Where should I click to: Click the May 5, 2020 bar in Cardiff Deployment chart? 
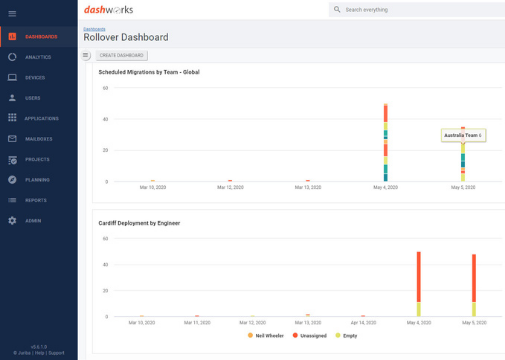[x=474, y=285]
